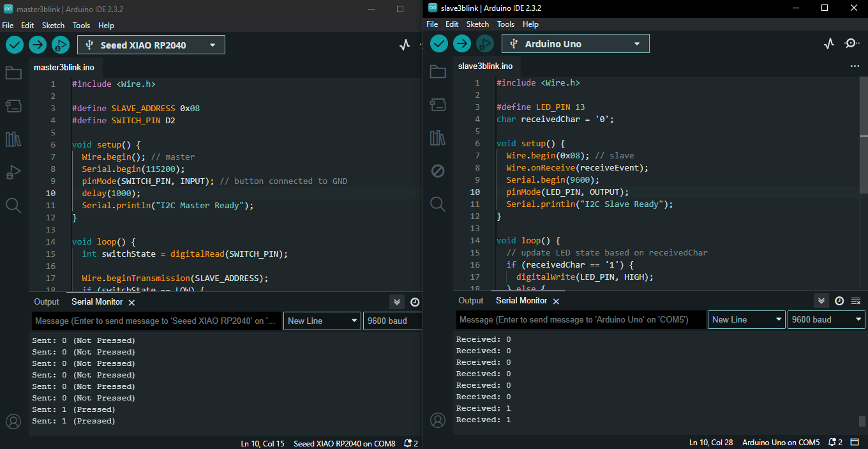This screenshot has height=449, width=868.
Task: Open the three-dot editor menu in slave3blink
Action: [855, 66]
